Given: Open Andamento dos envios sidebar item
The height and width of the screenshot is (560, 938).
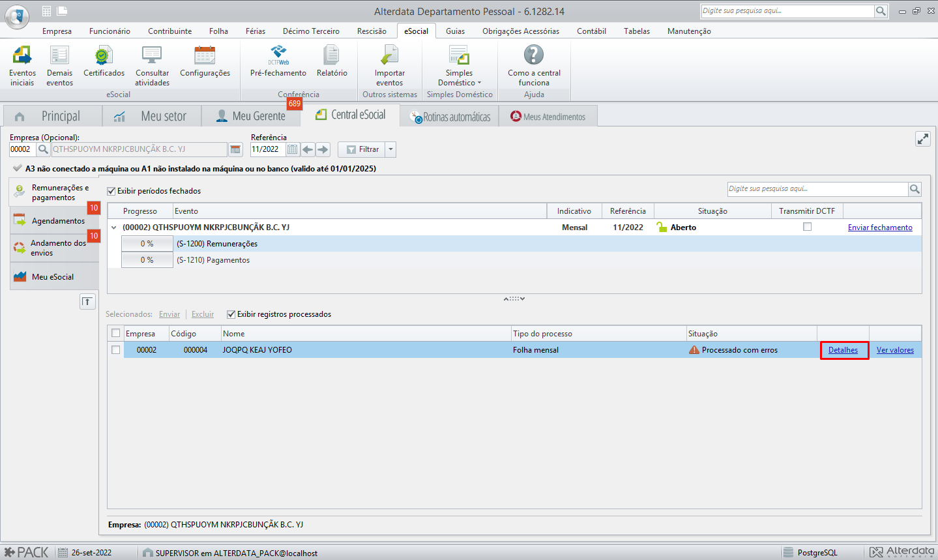Looking at the screenshot, I should click(54, 248).
